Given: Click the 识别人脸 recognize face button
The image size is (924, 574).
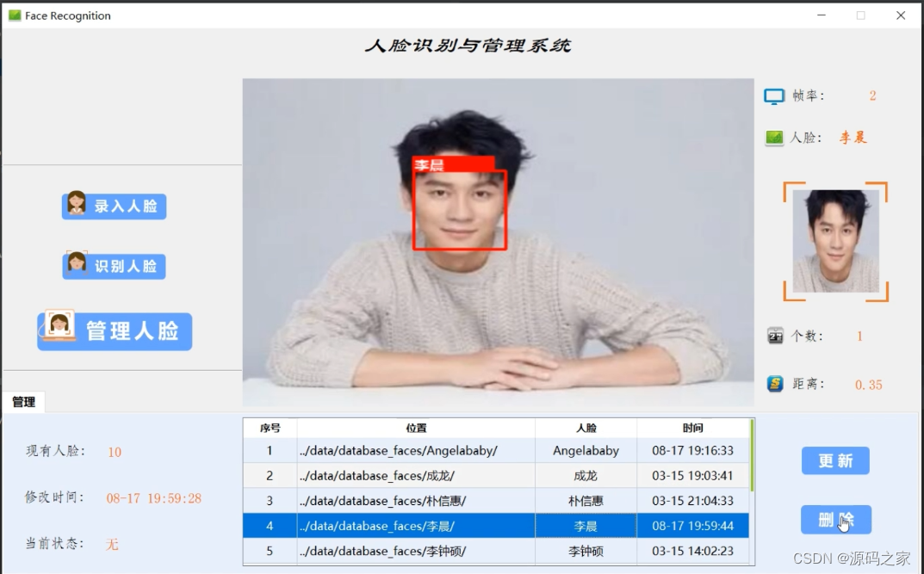Looking at the screenshot, I should coord(114,266).
